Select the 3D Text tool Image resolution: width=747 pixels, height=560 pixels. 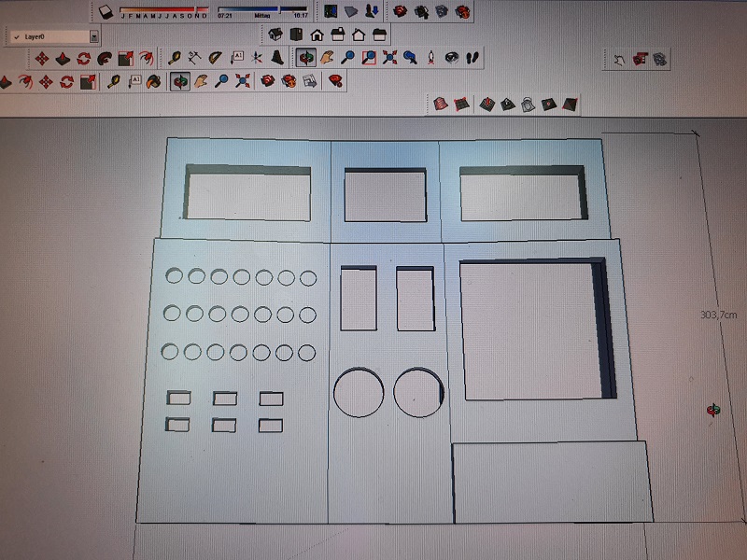(x=277, y=58)
